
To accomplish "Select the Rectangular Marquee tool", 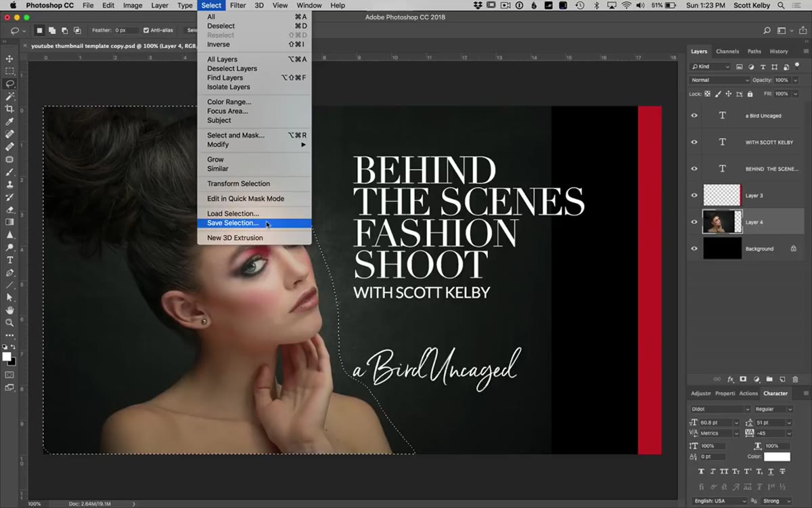I will pos(9,71).
